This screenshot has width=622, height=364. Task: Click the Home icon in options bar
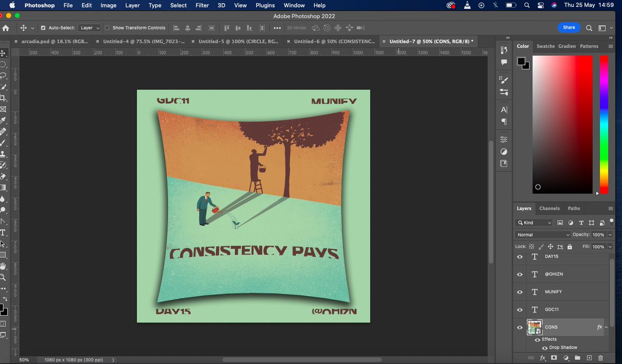click(6, 28)
